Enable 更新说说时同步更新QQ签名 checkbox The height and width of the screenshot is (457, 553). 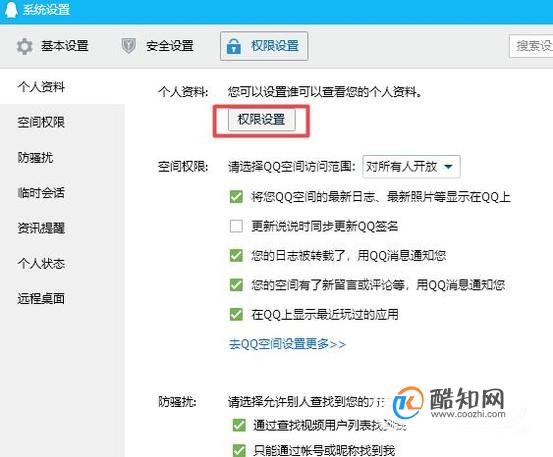click(x=236, y=226)
